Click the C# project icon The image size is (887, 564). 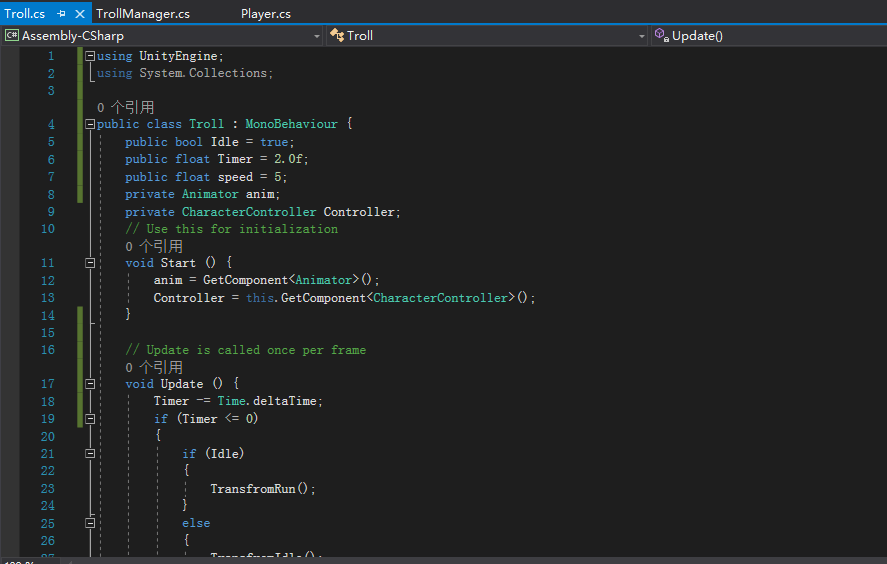tap(11, 36)
